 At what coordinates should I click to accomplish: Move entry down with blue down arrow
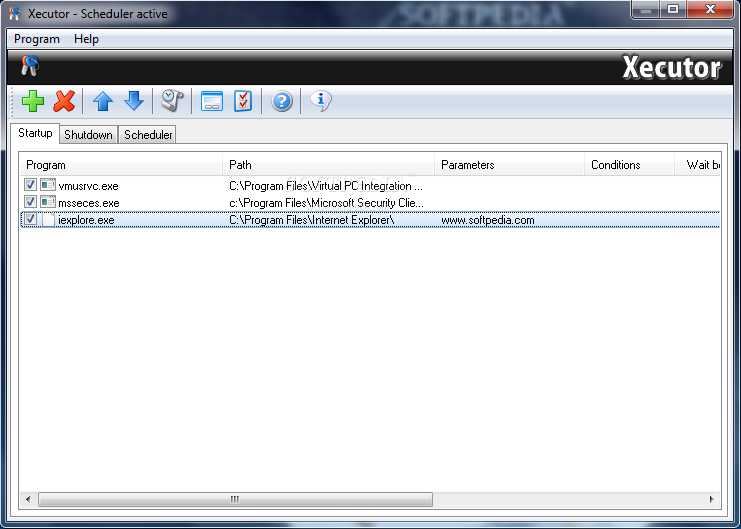pos(134,101)
